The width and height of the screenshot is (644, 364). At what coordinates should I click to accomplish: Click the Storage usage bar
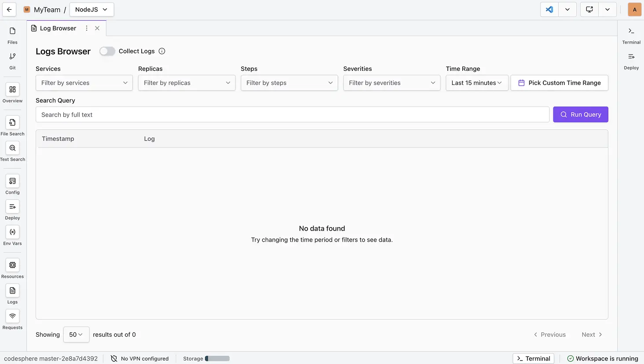click(217, 358)
